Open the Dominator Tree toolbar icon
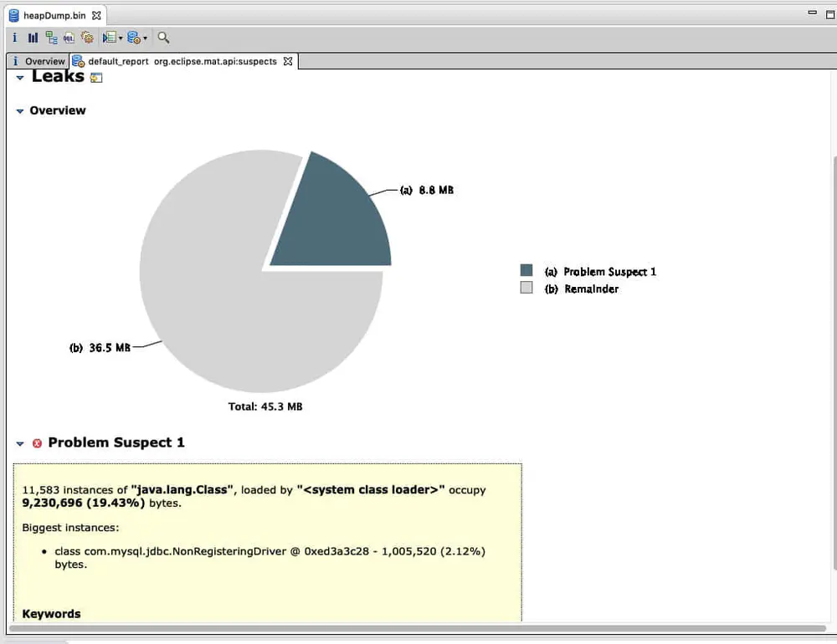Screen dimensions: 837x644 click(x=51, y=38)
